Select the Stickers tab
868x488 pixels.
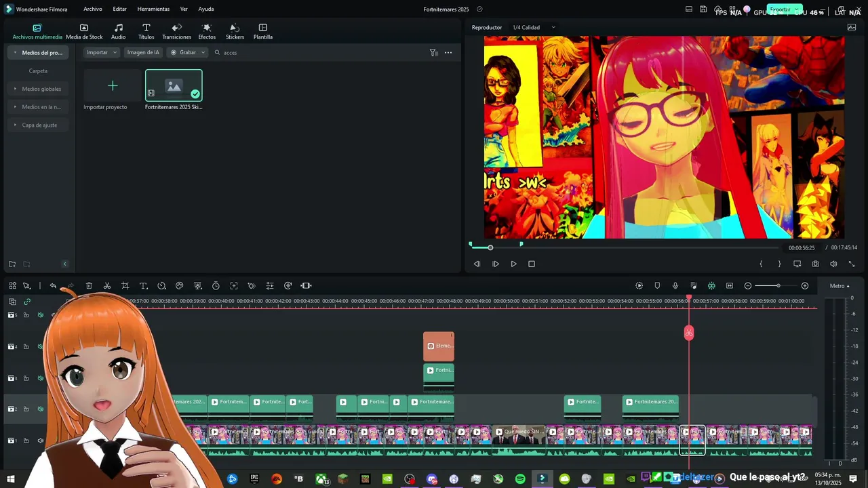(x=235, y=32)
